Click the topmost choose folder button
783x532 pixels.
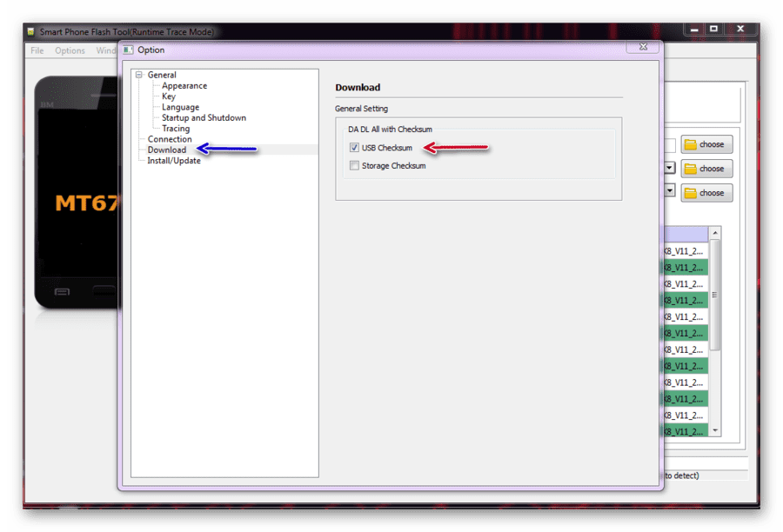point(706,144)
